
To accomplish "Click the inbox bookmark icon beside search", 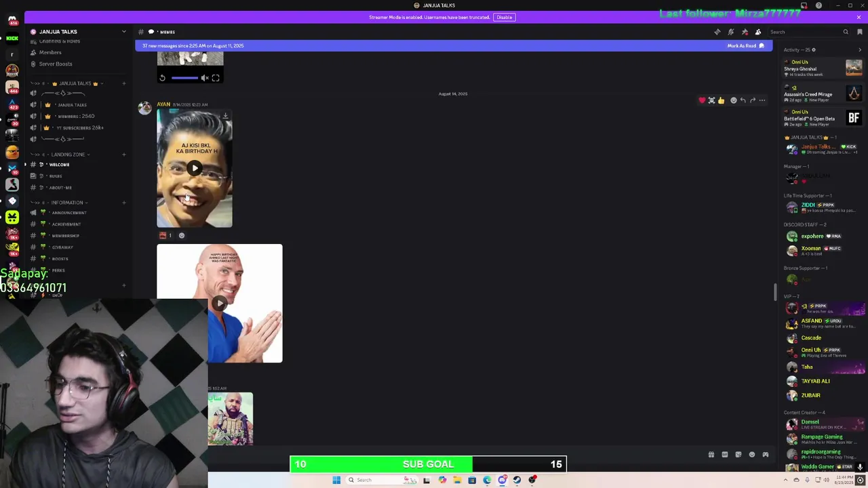I will [x=860, y=32].
